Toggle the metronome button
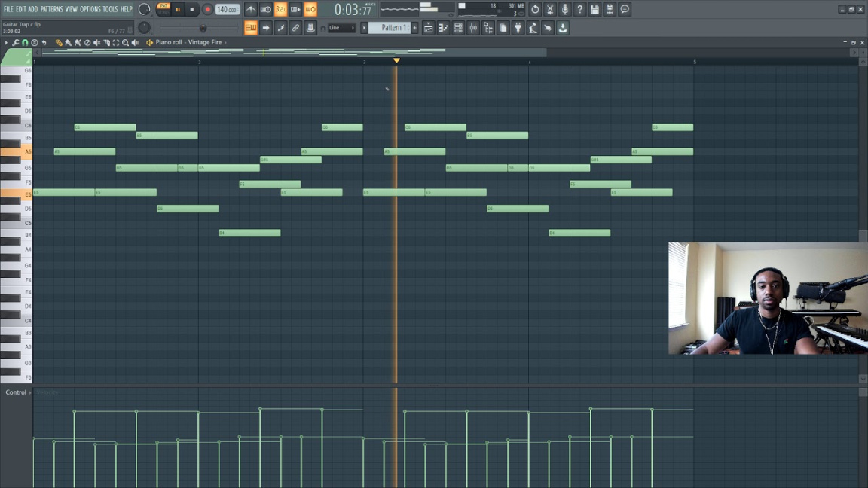Viewport: 868px width, 488px height. (x=251, y=9)
